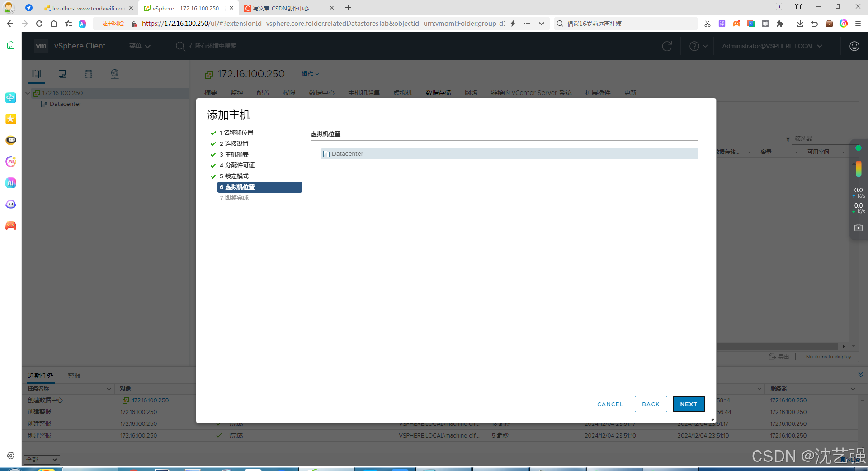868x471 pixels.
Task: Switch to the 摘要 tab
Action: pos(210,93)
